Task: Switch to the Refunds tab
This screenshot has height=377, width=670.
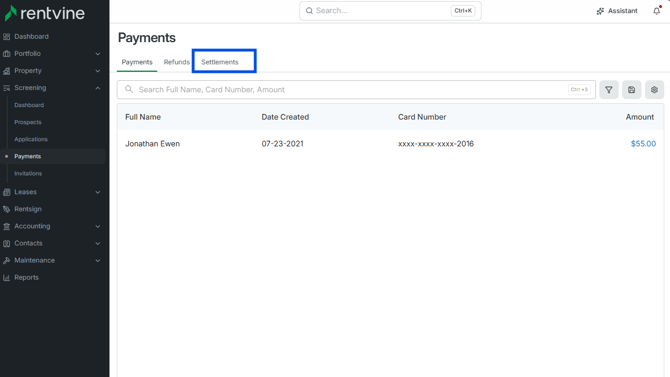Action: click(x=176, y=62)
